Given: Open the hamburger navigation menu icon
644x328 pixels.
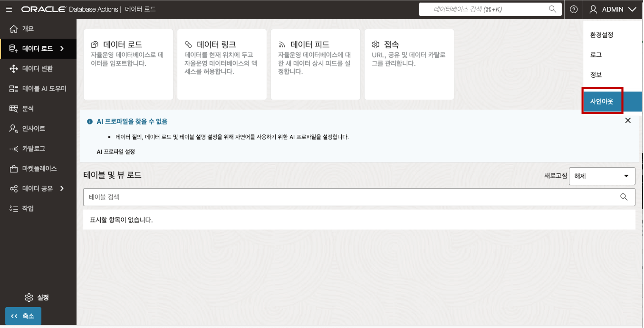Looking at the screenshot, I should pyautogui.click(x=9, y=9).
